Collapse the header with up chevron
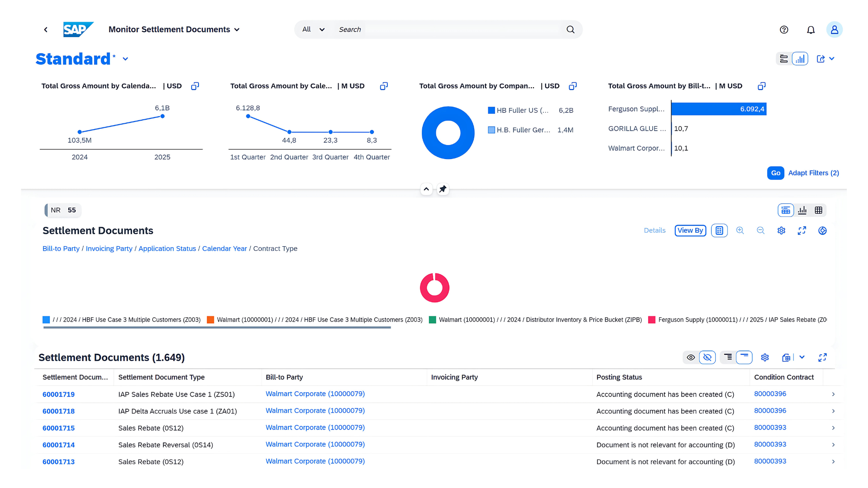This screenshot has height=488, width=868. click(x=426, y=189)
